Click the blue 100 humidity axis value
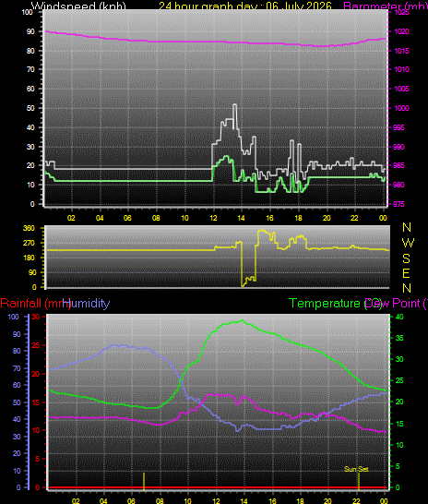 (x=14, y=317)
